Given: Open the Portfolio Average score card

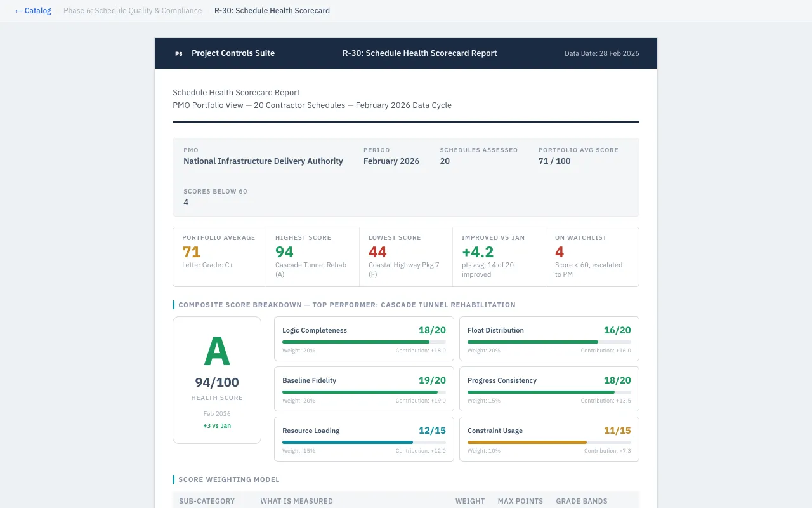Looking at the screenshot, I should click(x=219, y=257).
